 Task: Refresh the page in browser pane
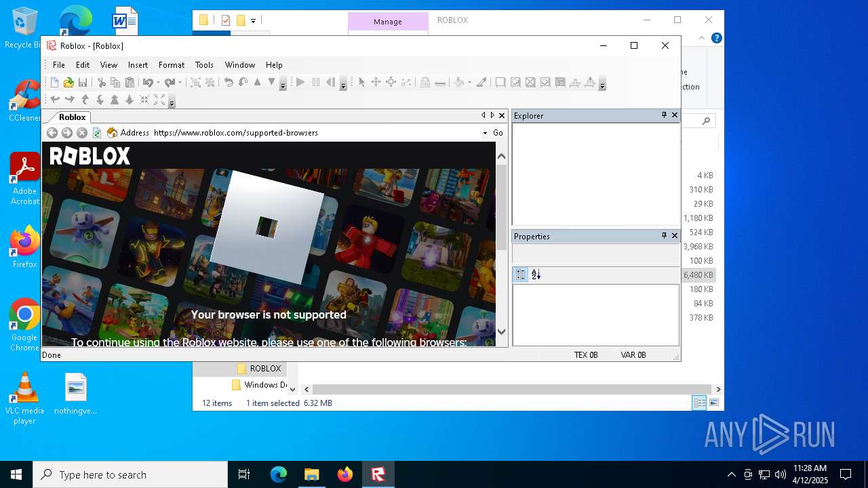point(97,133)
